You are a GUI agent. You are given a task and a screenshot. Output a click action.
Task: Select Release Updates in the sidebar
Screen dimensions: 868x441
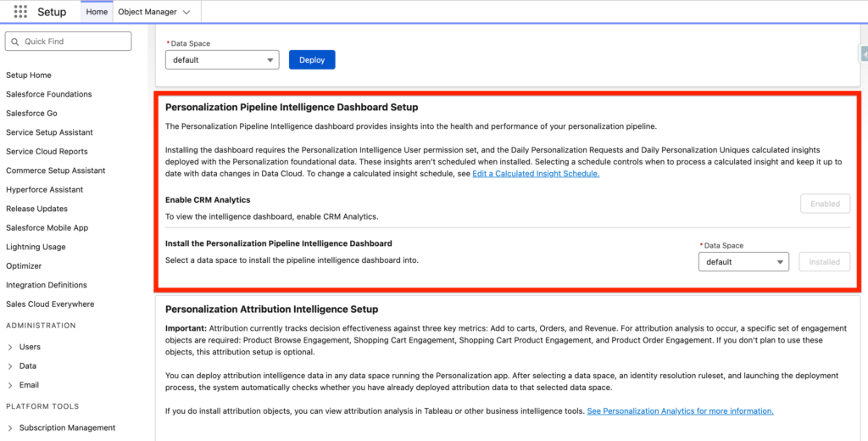[x=36, y=209]
